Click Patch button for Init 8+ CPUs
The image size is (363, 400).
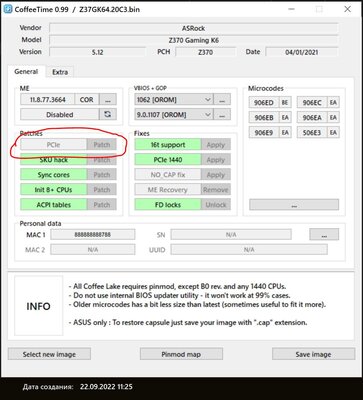(102, 190)
